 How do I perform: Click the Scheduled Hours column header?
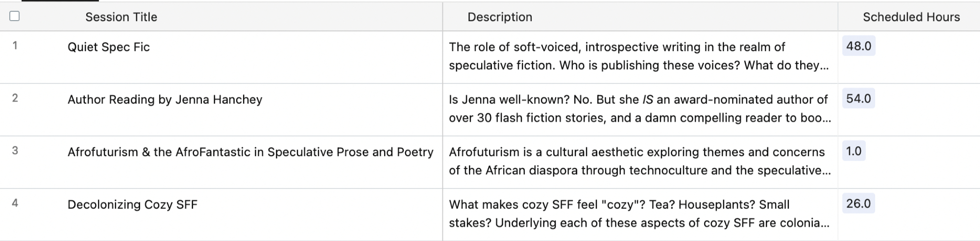[x=911, y=17]
